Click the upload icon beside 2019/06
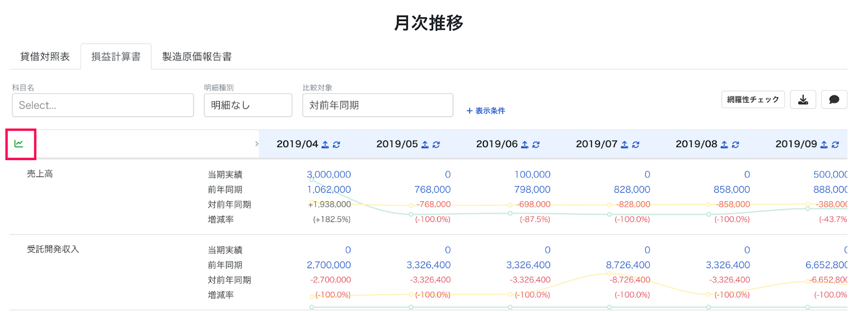868x312 pixels. tap(525, 144)
